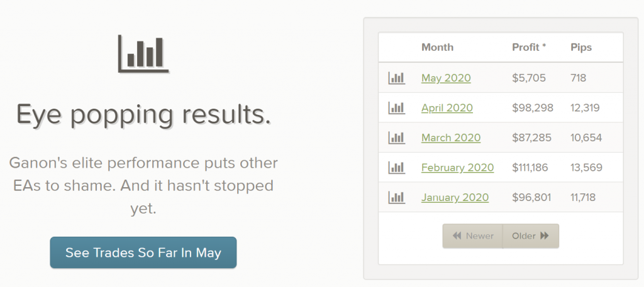Click the bar chart icon beside March 2020
644x287 pixels.
pyautogui.click(x=397, y=138)
